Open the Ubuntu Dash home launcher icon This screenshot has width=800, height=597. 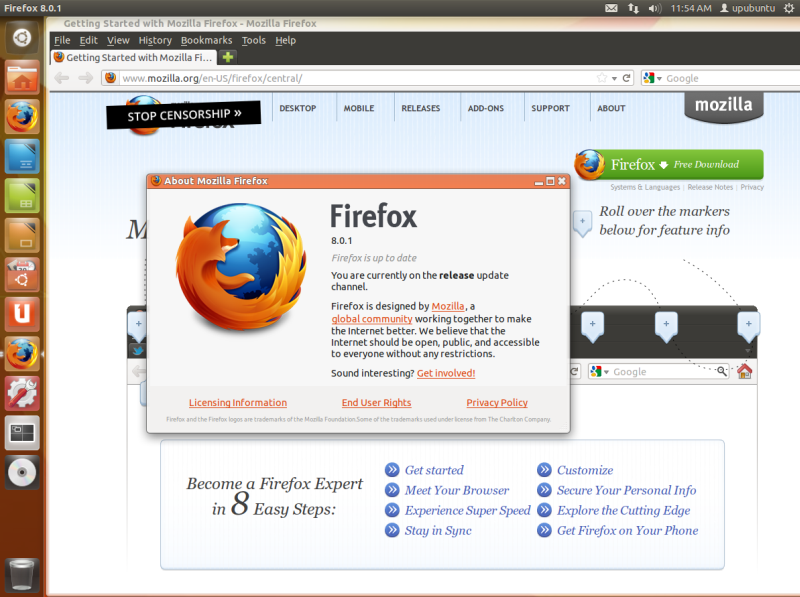coord(22,38)
